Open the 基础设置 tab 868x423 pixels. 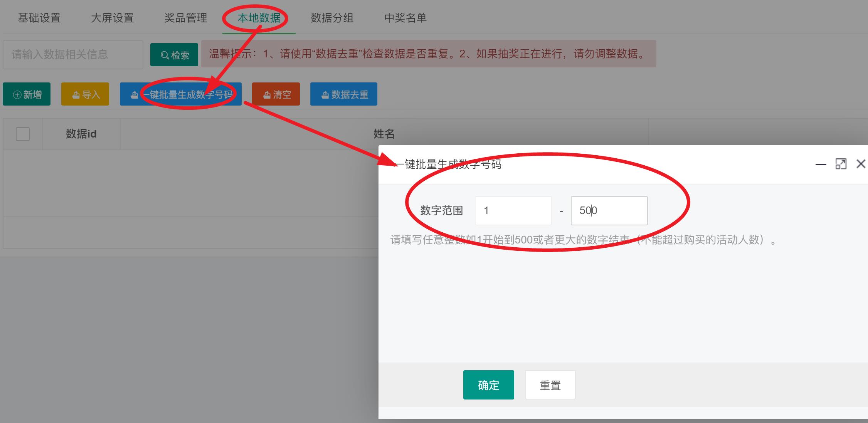(x=39, y=18)
